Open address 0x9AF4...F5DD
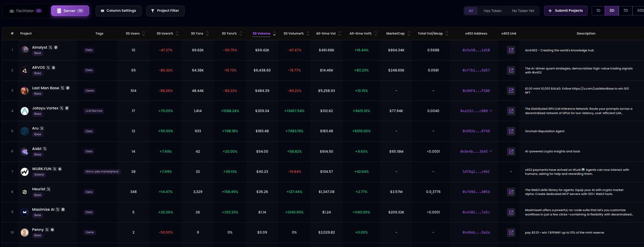 tap(476, 91)
